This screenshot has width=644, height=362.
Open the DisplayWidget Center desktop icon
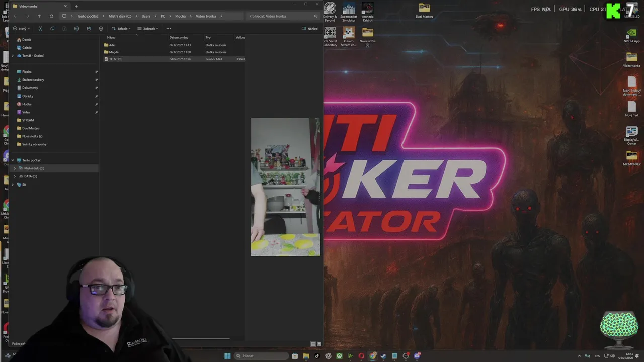point(631,136)
